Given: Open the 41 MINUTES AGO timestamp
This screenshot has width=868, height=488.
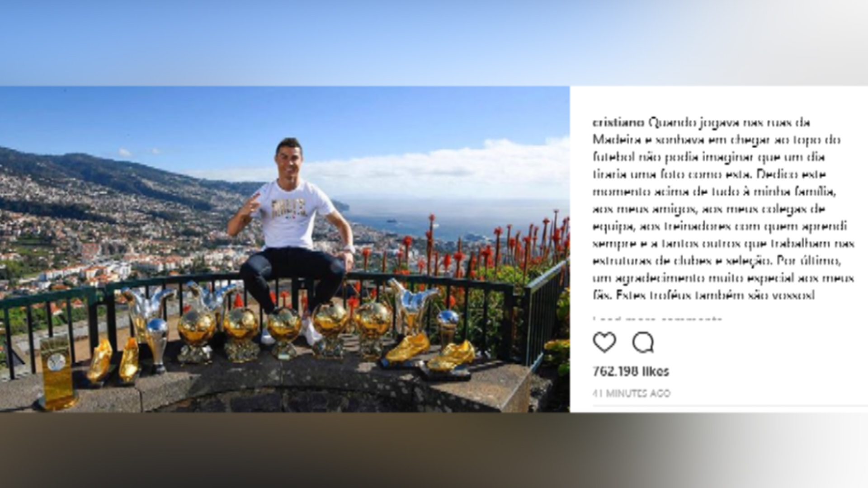Looking at the screenshot, I should [632, 393].
